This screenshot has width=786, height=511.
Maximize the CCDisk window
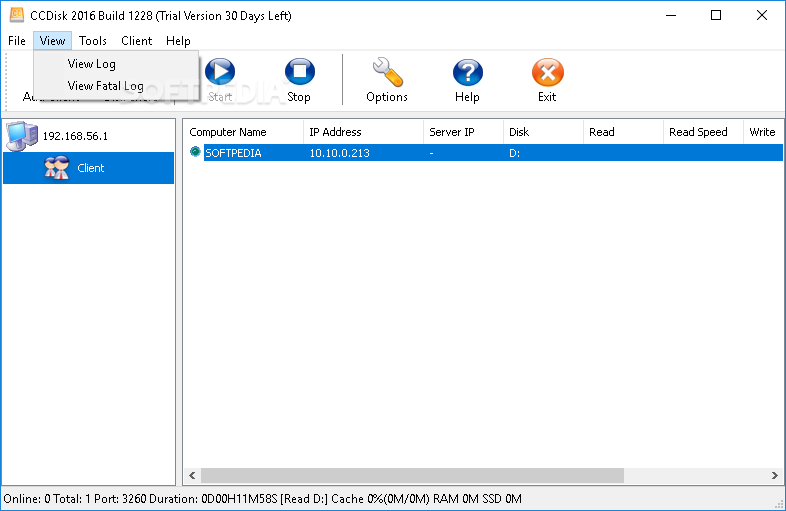[716, 16]
